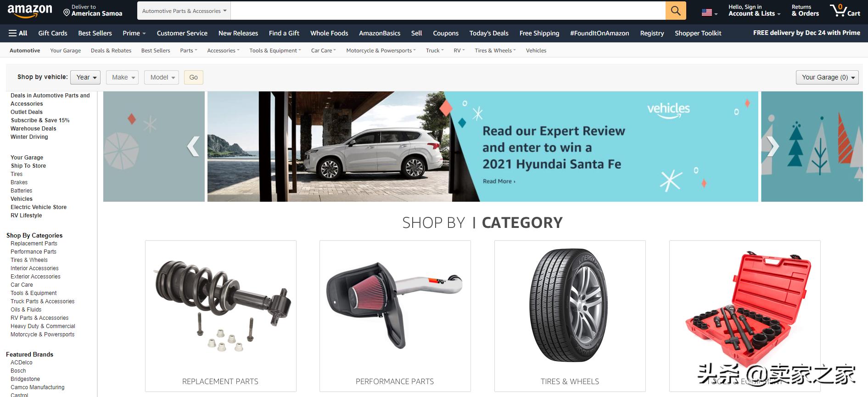Image resolution: width=868 pixels, height=397 pixels.
Task: Open the Tires & Wheels navigation menu
Action: [495, 51]
